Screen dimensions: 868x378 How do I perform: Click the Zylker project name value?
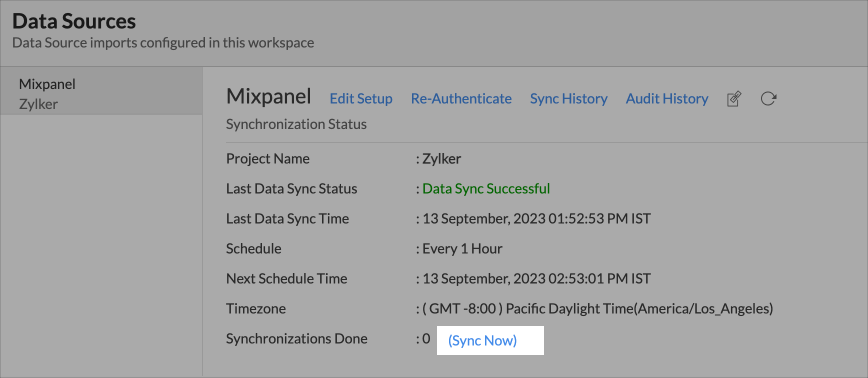coord(441,159)
